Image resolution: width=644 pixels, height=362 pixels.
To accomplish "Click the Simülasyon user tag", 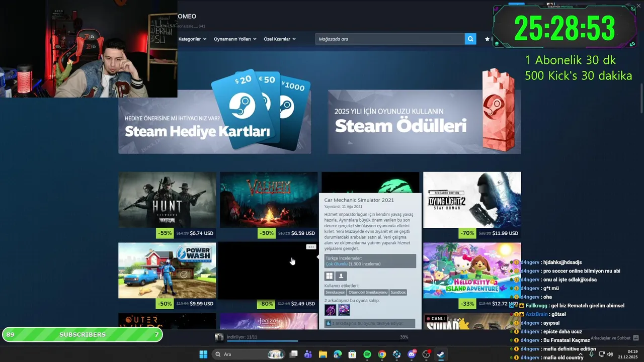I will (336, 292).
